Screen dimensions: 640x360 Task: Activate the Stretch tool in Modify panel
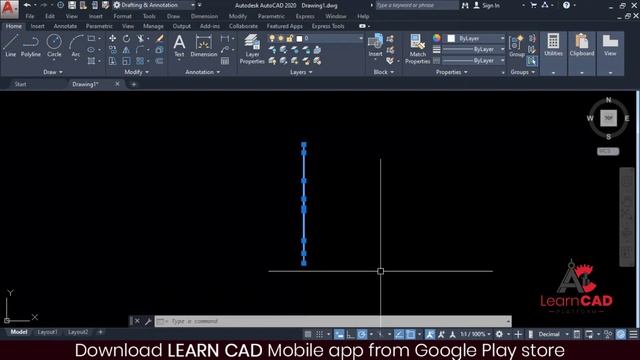[x=112, y=61]
